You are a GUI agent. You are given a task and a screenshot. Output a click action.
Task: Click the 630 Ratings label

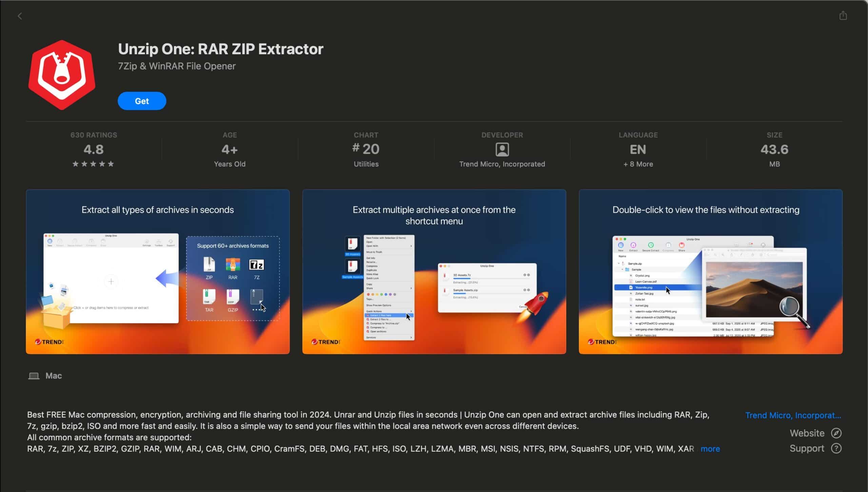pos(94,135)
